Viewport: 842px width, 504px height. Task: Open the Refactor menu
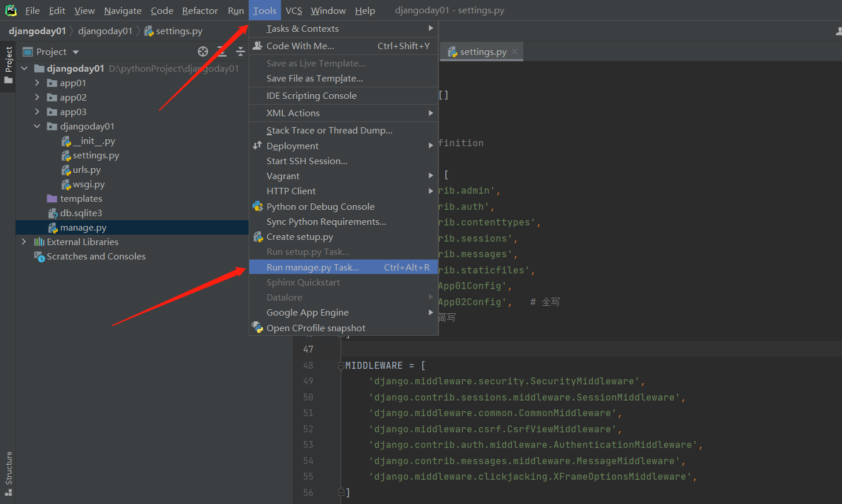point(200,10)
